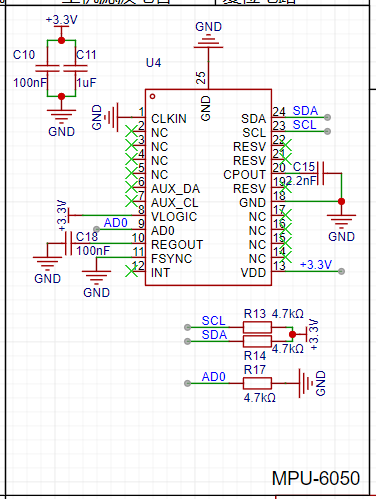Image resolution: width=376 pixels, height=499 pixels.
Task: Click capacitor C15 symbol near CPOUT
Action: pos(320,173)
